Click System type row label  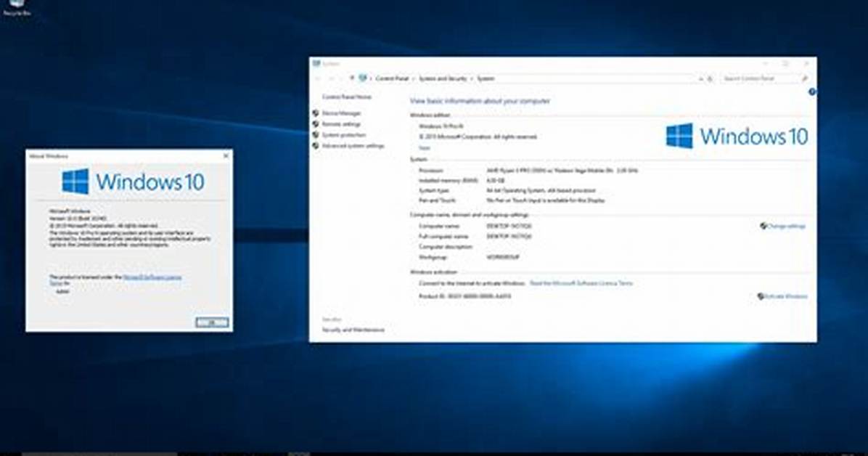[433, 190]
